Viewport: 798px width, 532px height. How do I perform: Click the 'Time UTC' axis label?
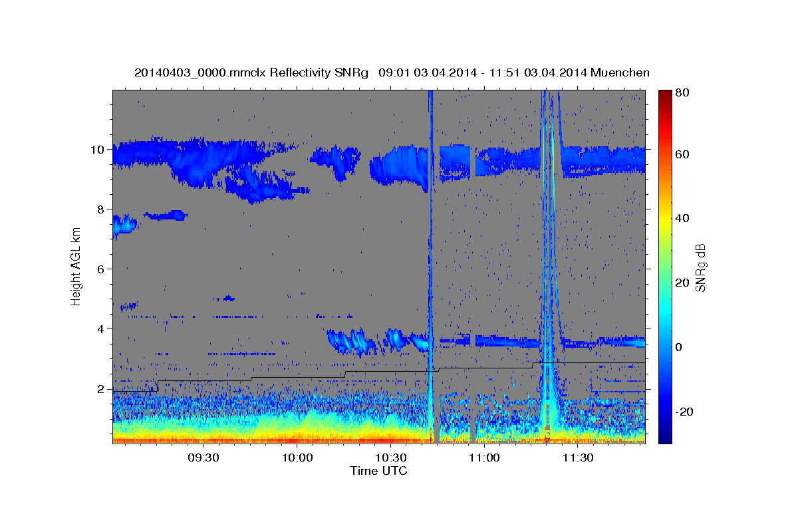point(378,471)
